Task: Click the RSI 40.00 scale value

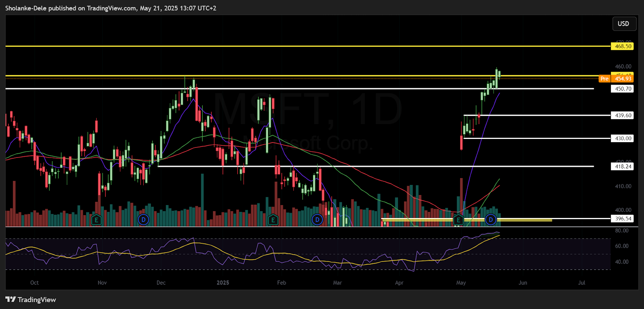Action: tap(622, 261)
